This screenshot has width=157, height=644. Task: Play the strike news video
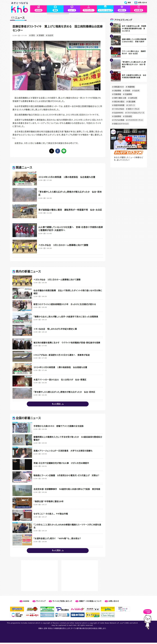pos(56,65)
